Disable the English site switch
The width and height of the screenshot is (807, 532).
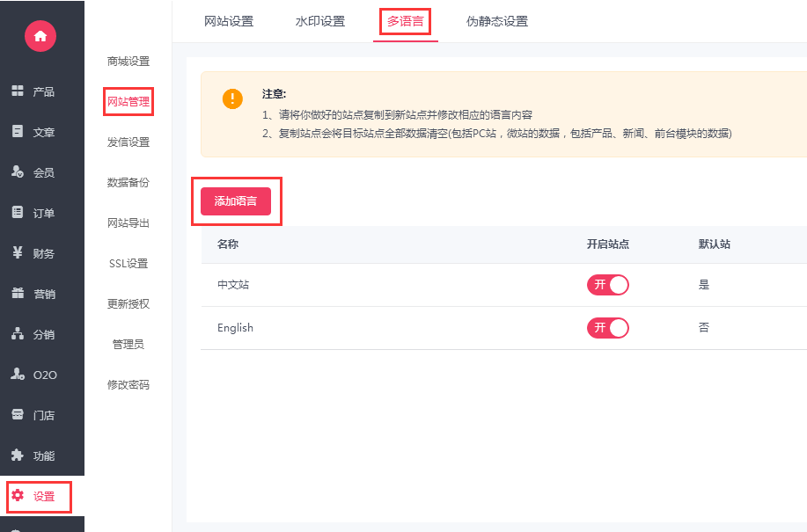click(x=608, y=328)
